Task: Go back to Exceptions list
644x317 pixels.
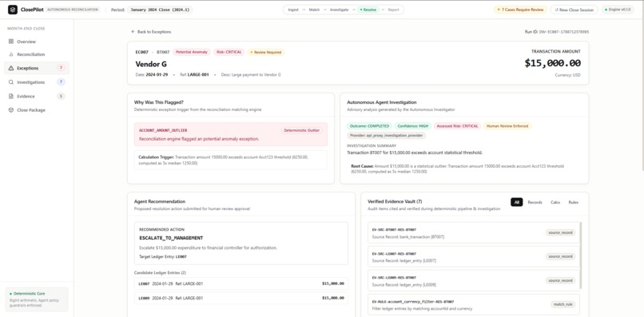Action: 151,32
